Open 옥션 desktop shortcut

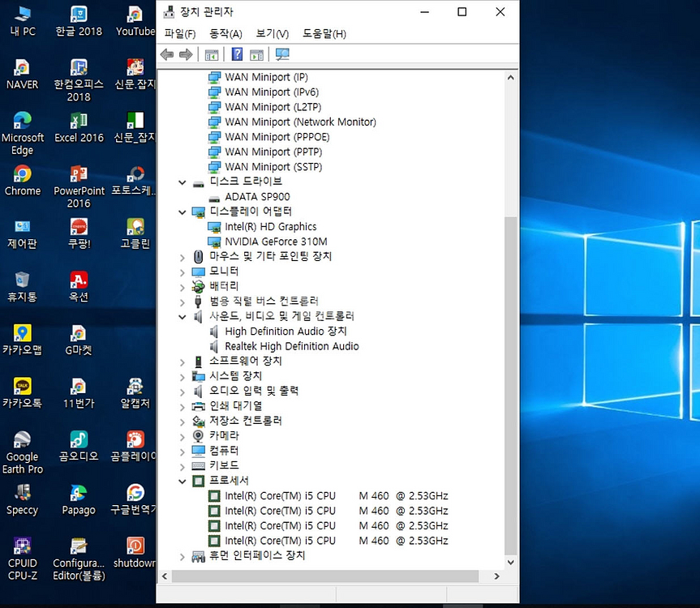(x=79, y=287)
